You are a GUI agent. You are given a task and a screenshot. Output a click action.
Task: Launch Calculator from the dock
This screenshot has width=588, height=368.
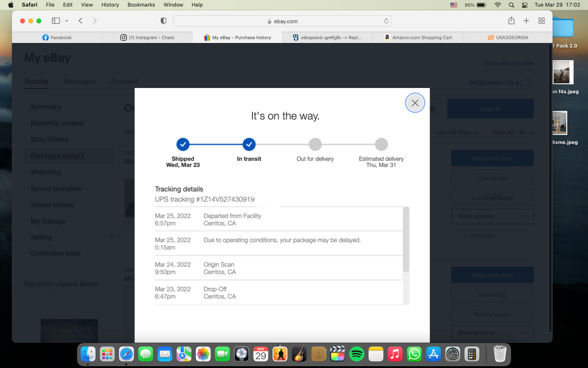tap(472, 354)
